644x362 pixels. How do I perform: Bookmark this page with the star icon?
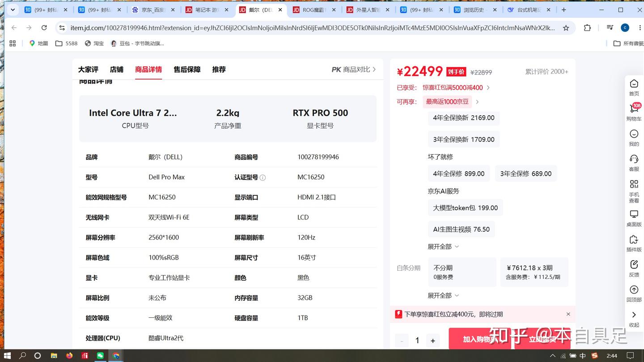566,28
